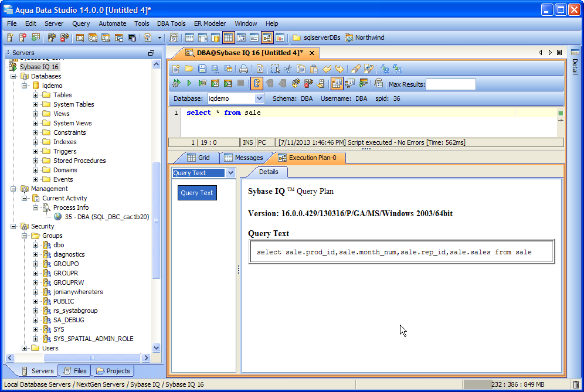The height and width of the screenshot is (392, 584).
Task: Save the script with the floppy disk icon
Action: [202, 69]
